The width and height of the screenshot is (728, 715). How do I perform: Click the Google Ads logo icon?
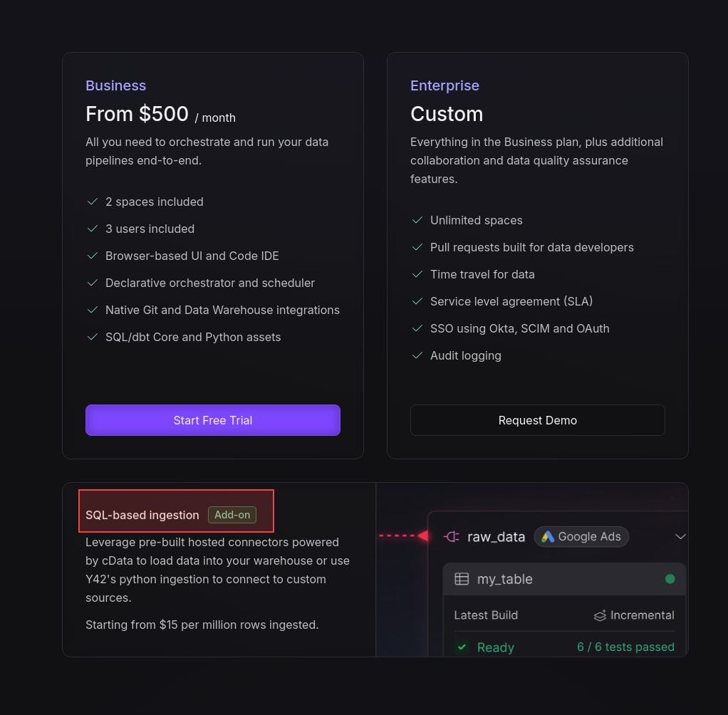point(548,537)
